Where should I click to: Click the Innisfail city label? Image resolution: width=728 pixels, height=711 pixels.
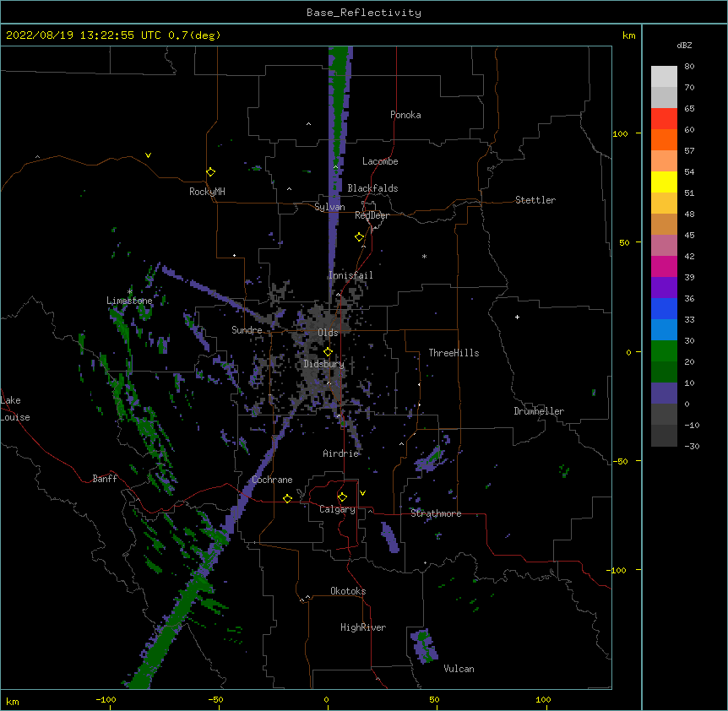[350, 275]
